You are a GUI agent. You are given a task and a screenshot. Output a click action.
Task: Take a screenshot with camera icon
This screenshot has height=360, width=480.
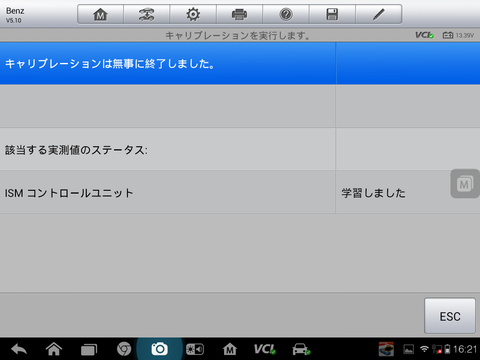[x=159, y=349]
